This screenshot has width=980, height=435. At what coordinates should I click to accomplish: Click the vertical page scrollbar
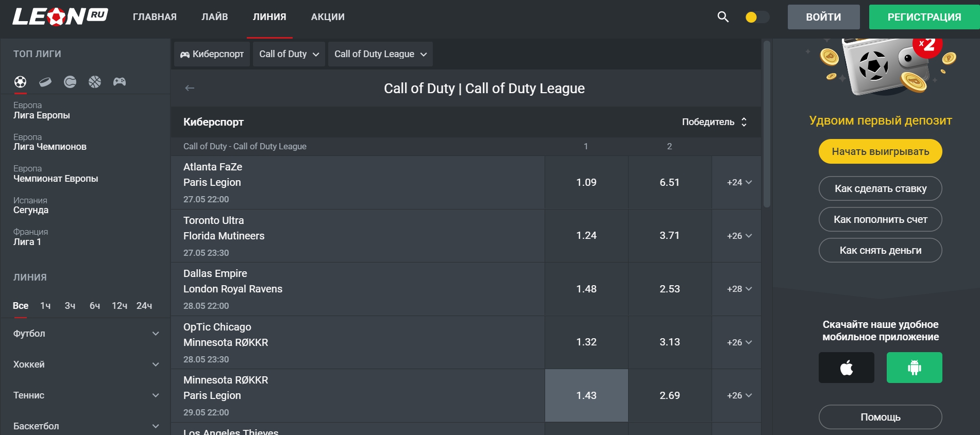(767, 124)
